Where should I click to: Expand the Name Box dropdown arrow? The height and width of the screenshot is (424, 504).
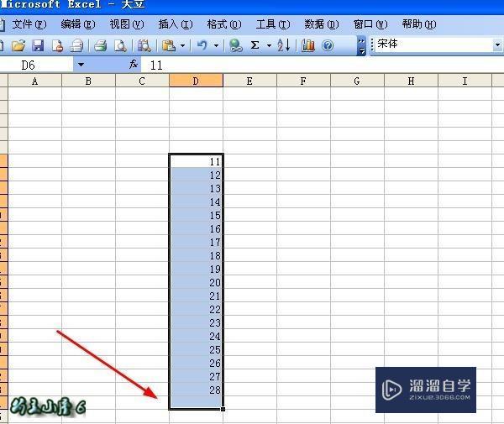(81, 65)
